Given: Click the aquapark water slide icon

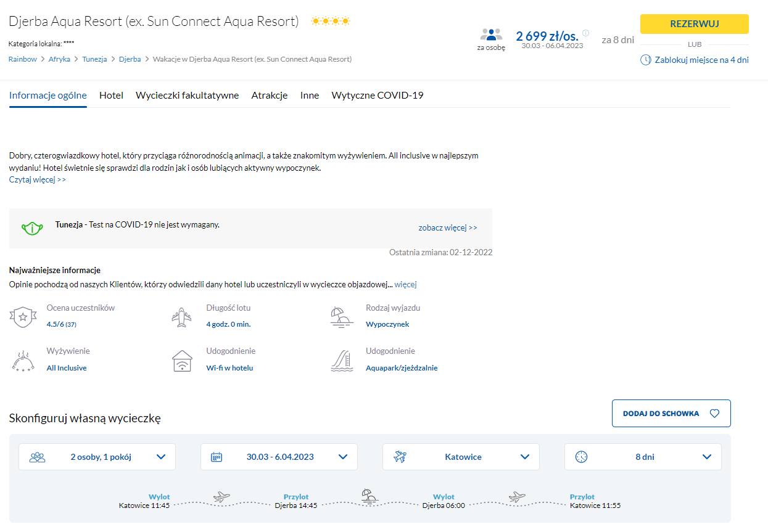Looking at the screenshot, I should 341,361.
